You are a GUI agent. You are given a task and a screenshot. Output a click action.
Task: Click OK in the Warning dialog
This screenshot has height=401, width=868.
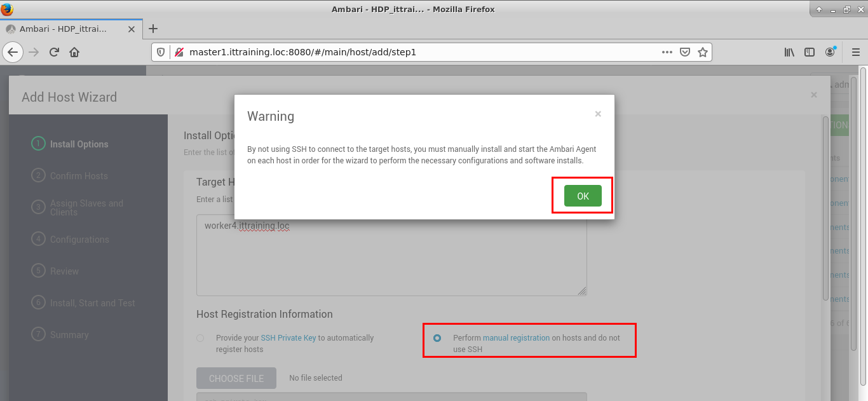582,196
